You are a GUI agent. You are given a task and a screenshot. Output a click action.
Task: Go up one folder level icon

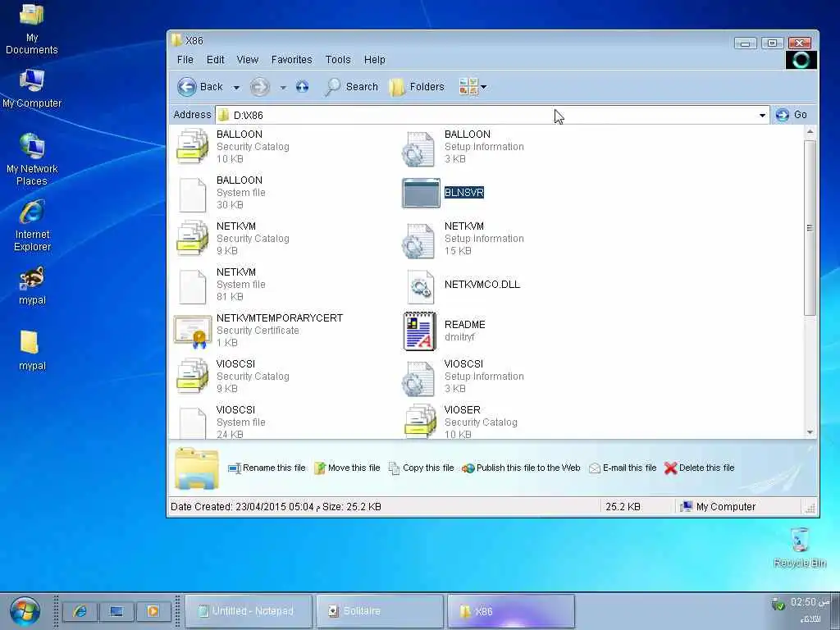coord(302,87)
